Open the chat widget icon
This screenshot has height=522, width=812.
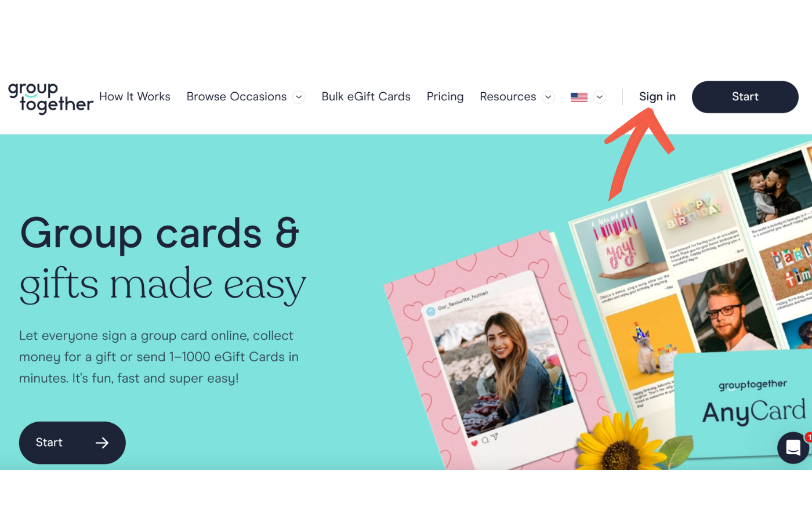(793, 448)
